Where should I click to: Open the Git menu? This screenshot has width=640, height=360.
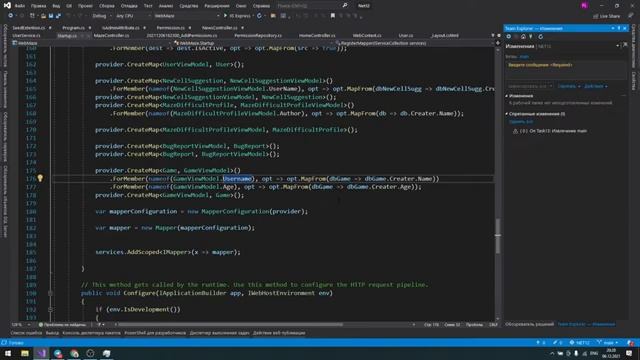pos(69,6)
